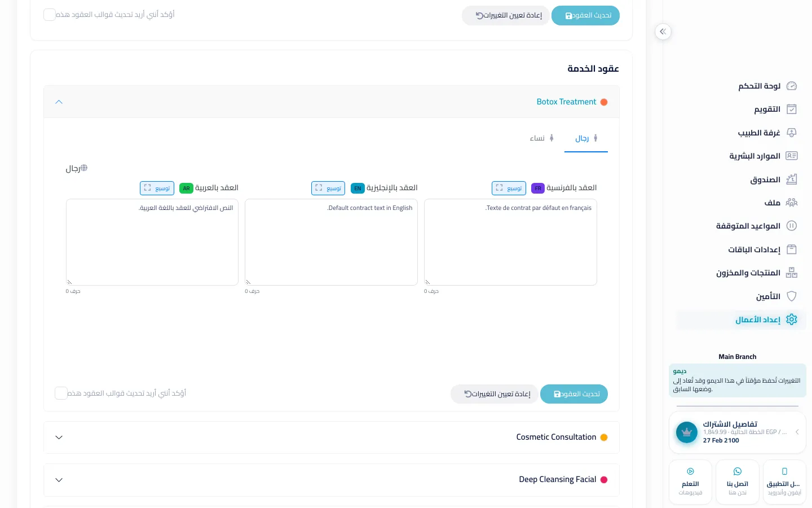Open the cash register icon (الصندوق)
This screenshot has height=508, width=812.
pos(792,179)
